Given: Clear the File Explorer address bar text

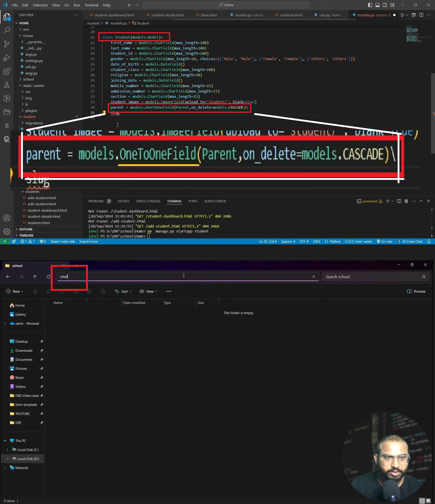Looking at the screenshot, I should click(314, 277).
